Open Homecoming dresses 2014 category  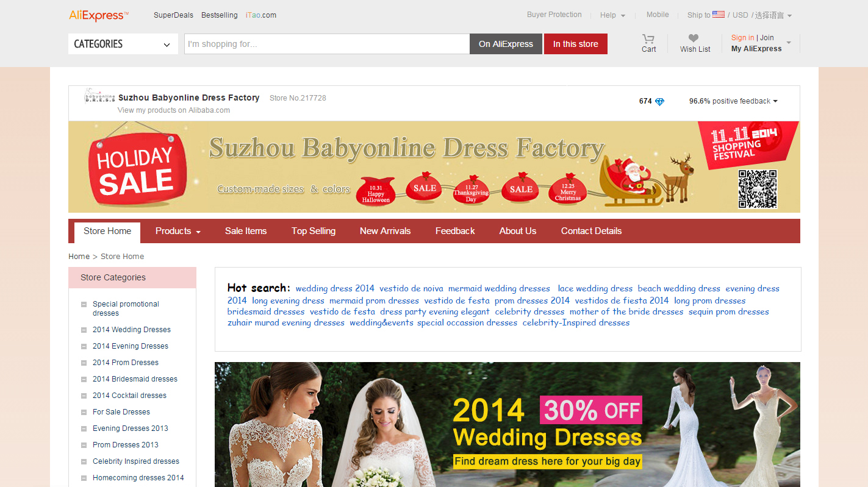138,478
